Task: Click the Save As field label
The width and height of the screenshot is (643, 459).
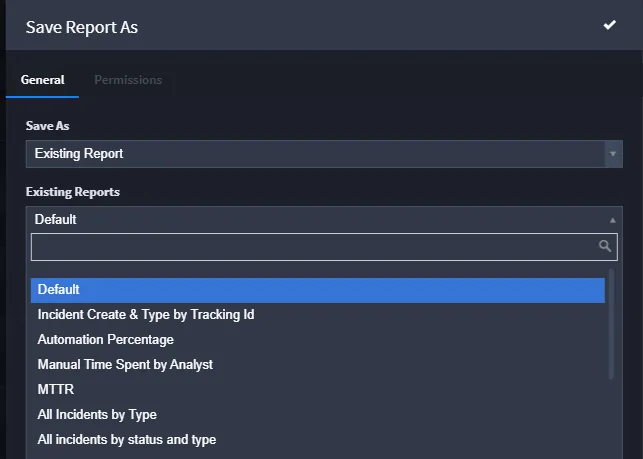Action: coord(48,126)
